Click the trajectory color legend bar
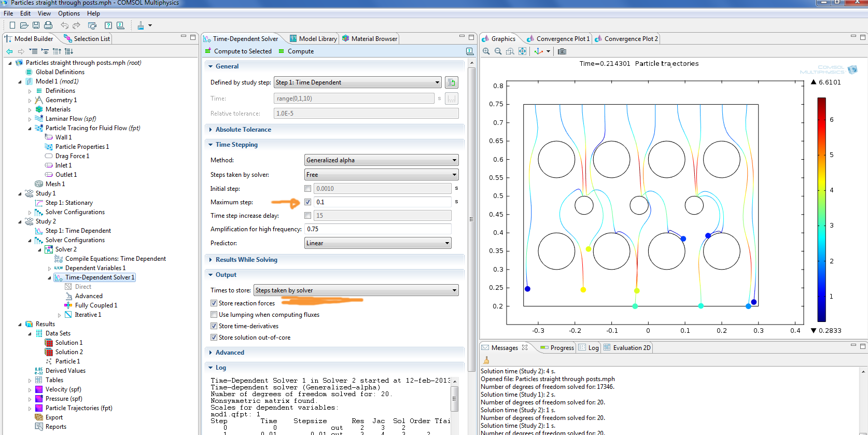Image resolution: width=868 pixels, height=435 pixels. (821, 209)
